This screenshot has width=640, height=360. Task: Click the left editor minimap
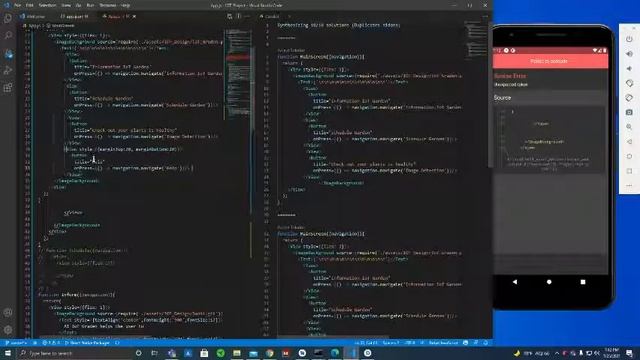click(x=237, y=73)
